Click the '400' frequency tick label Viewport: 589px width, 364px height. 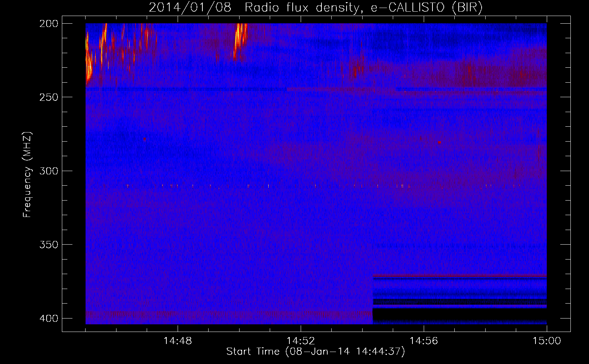coord(48,318)
